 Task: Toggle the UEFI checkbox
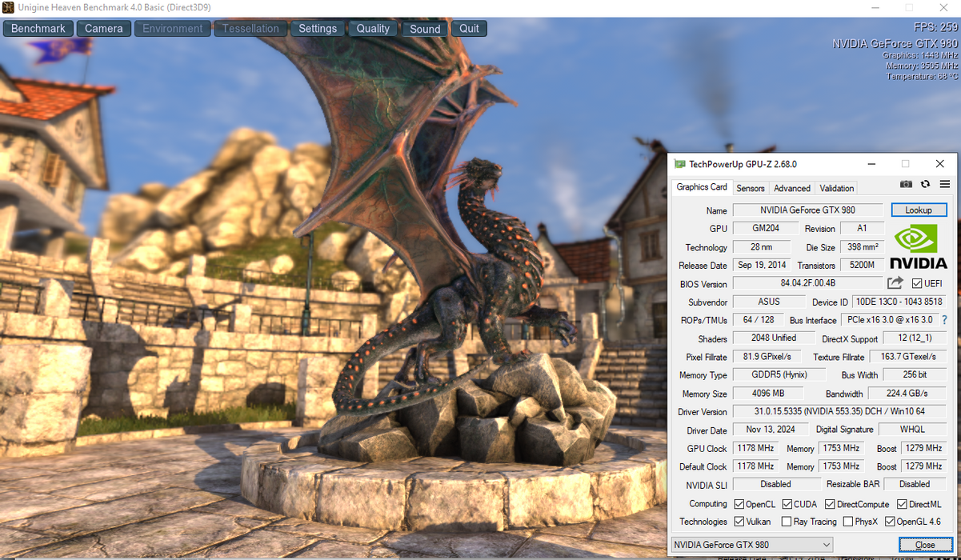click(x=917, y=283)
